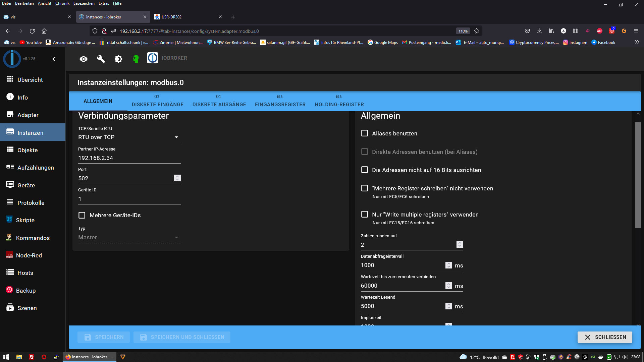Open Skripte JS icon in sidebar
644x362 pixels.
[9, 220]
